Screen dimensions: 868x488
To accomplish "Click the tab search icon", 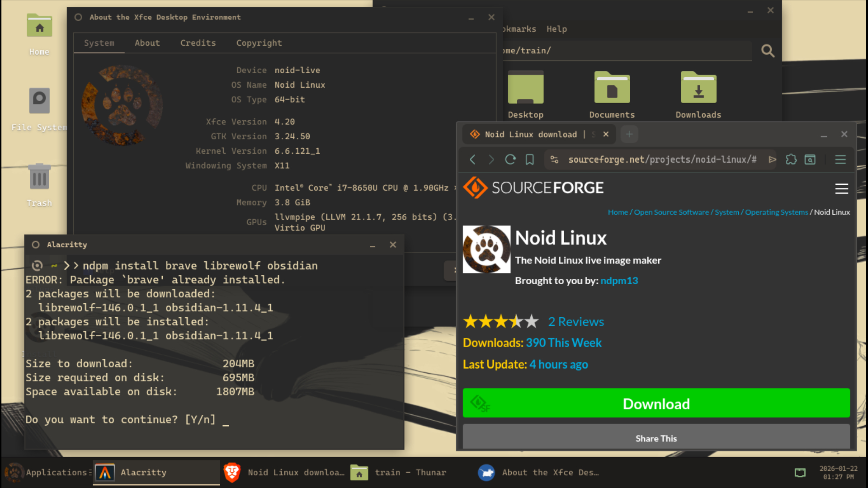I will pos(810,160).
